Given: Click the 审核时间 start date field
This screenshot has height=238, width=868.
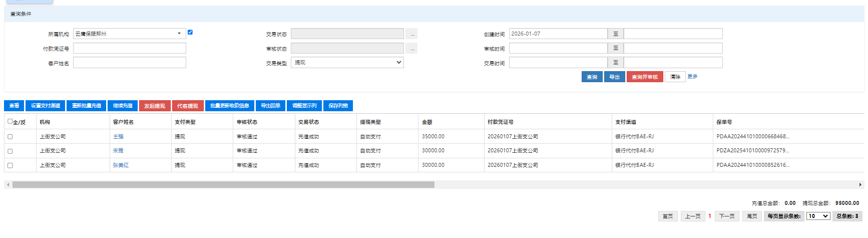Looking at the screenshot, I should (558, 48).
